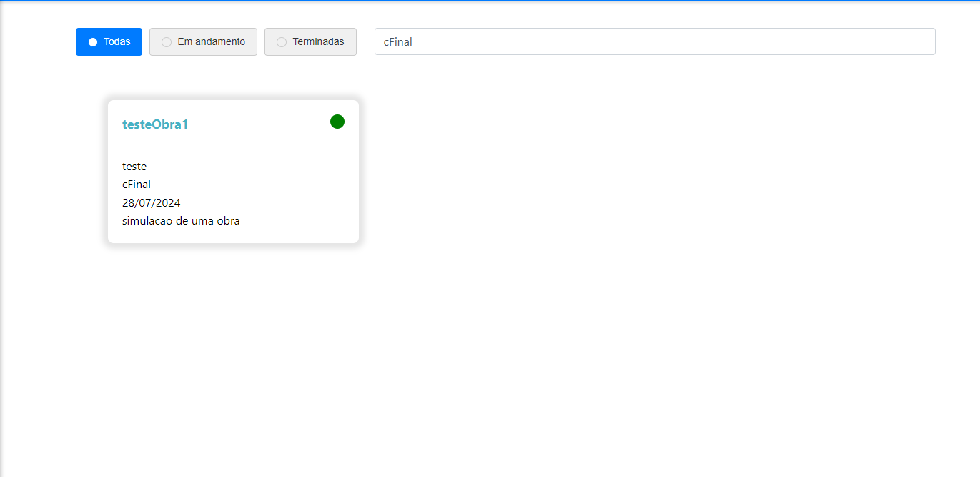Click the cFinal text inside the card
Screen dimensions: 980x477
tap(137, 185)
